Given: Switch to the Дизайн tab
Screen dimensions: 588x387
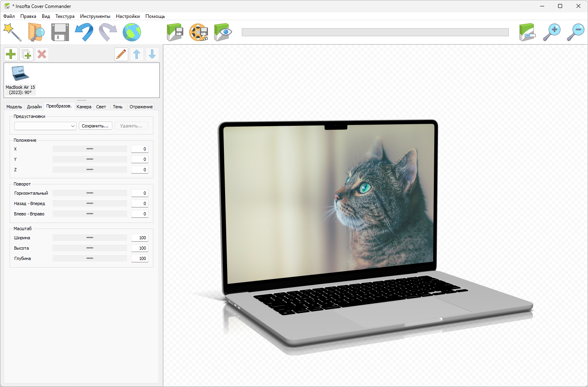Looking at the screenshot, I should pyautogui.click(x=34, y=107).
